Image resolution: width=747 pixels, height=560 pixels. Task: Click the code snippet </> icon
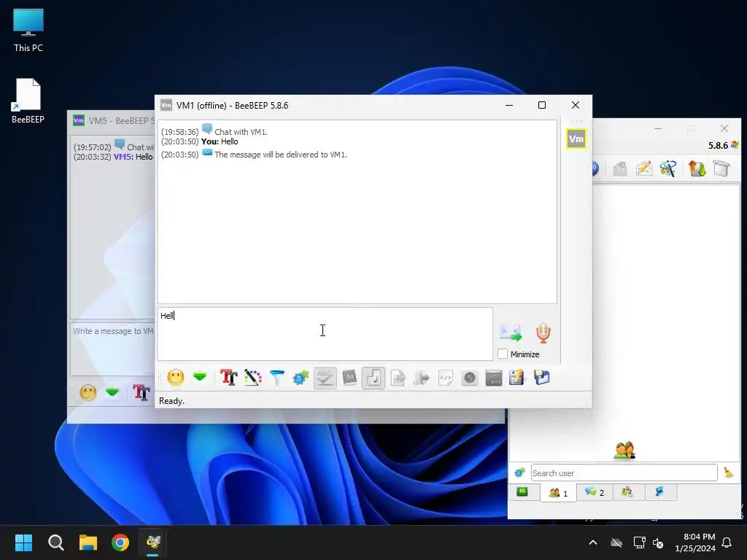coord(446,378)
